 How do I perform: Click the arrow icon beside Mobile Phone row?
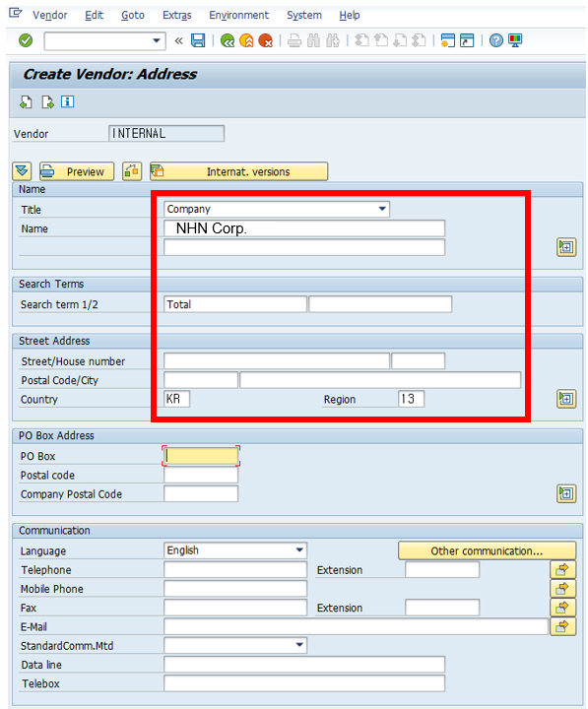562,589
